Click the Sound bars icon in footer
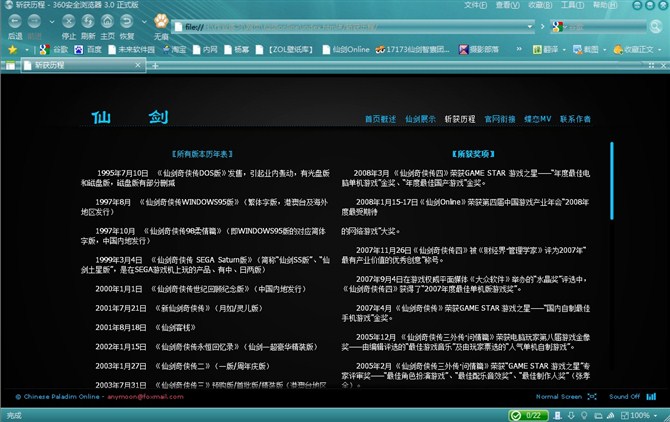The image size is (670, 422). (x=651, y=397)
